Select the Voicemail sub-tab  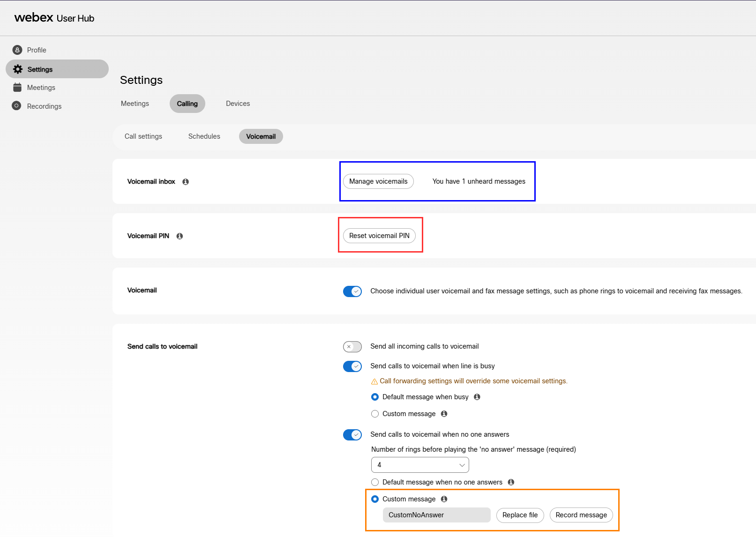[261, 136]
